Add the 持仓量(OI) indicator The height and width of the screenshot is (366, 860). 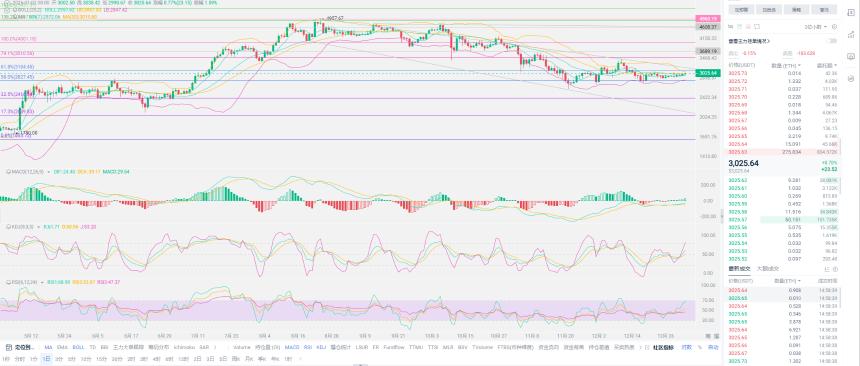point(267,347)
